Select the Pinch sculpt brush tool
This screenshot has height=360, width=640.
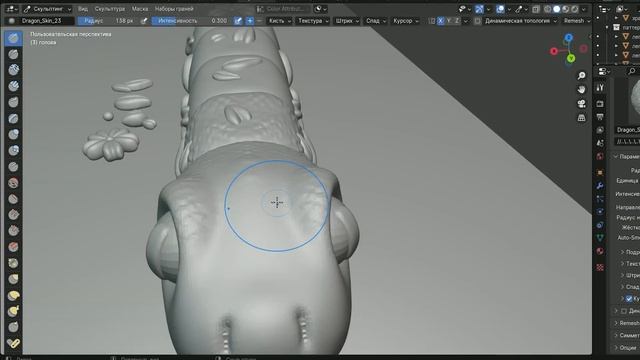click(13, 263)
